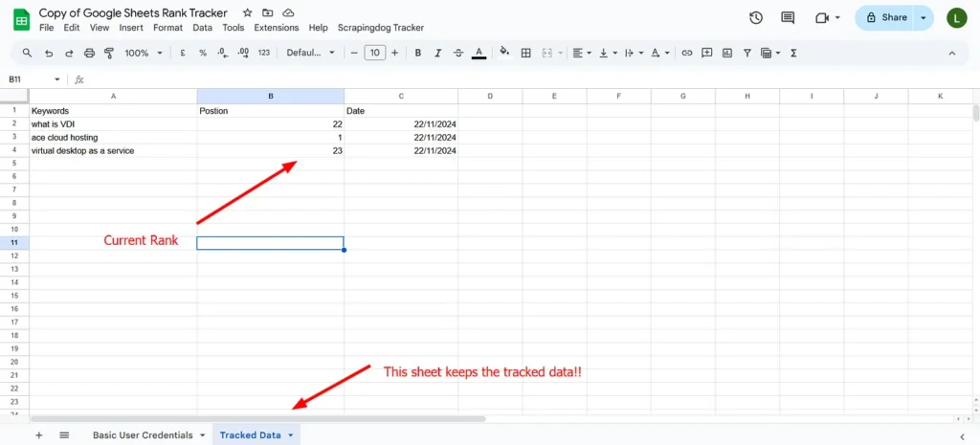980x445 pixels.
Task: Insert a chart
Action: click(727, 54)
